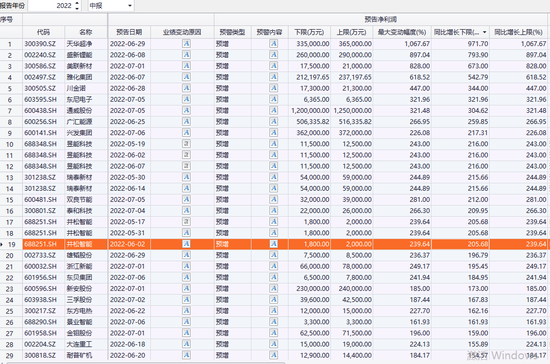
Task: Select stock code 300390.SZ cell
Action: coord(43,44)
